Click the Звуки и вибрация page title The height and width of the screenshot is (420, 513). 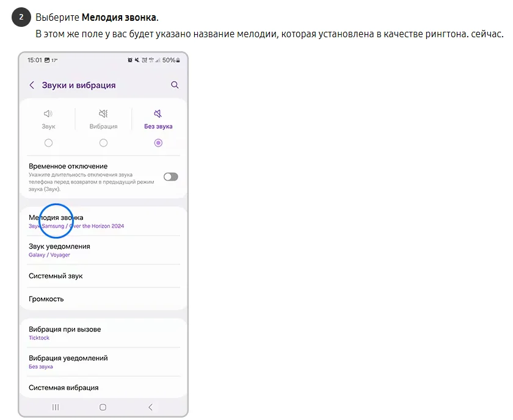tap(79, 85)
